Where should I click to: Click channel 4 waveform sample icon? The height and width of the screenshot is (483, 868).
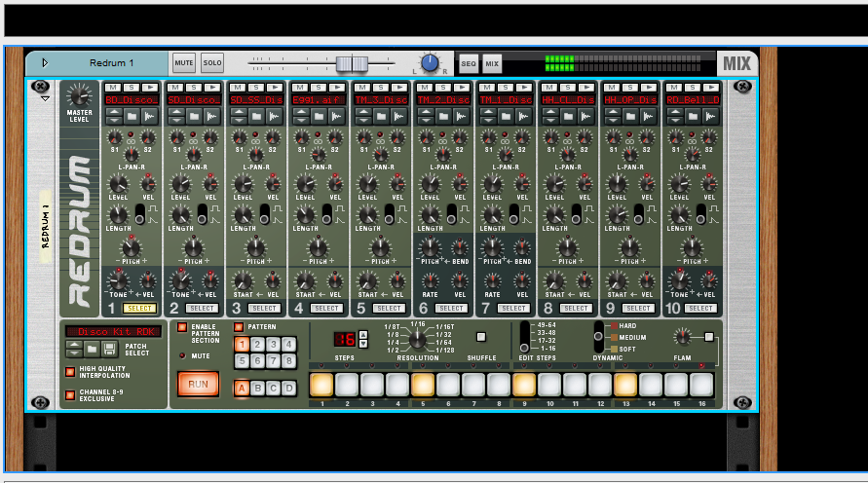(336, 116)
